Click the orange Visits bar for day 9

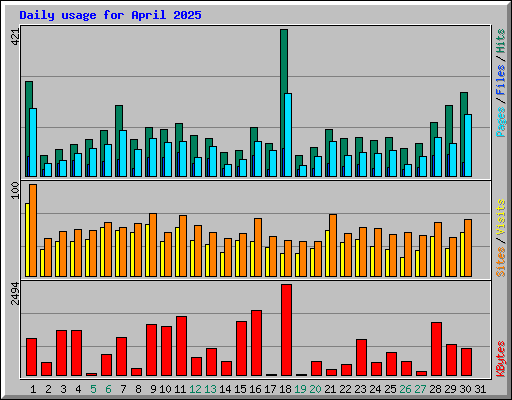153,245
